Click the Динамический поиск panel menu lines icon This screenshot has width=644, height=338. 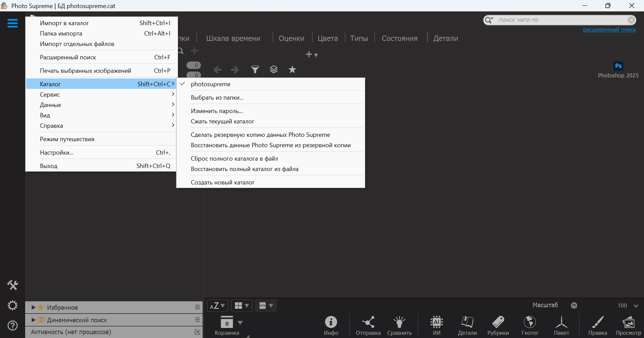point(198,320)
